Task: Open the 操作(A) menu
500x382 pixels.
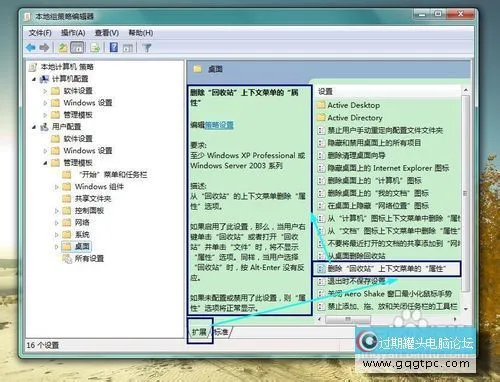Action: click(73, 33)
